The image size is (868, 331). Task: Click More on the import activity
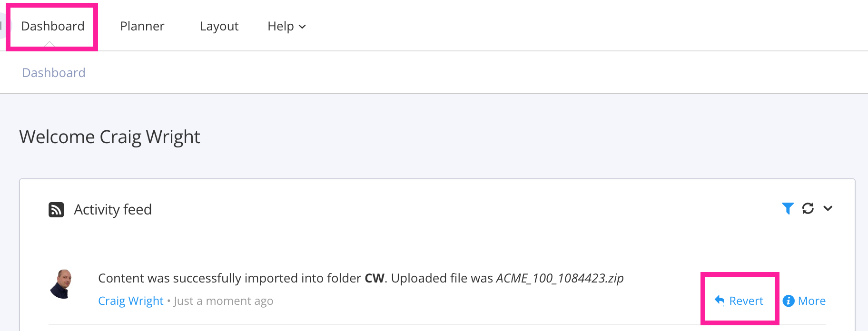[811, 301]
